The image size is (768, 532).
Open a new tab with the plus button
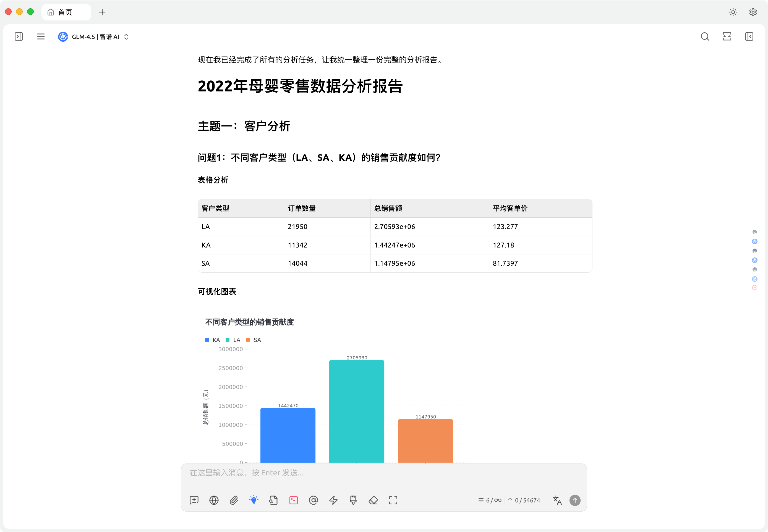[x=102, y=12]
